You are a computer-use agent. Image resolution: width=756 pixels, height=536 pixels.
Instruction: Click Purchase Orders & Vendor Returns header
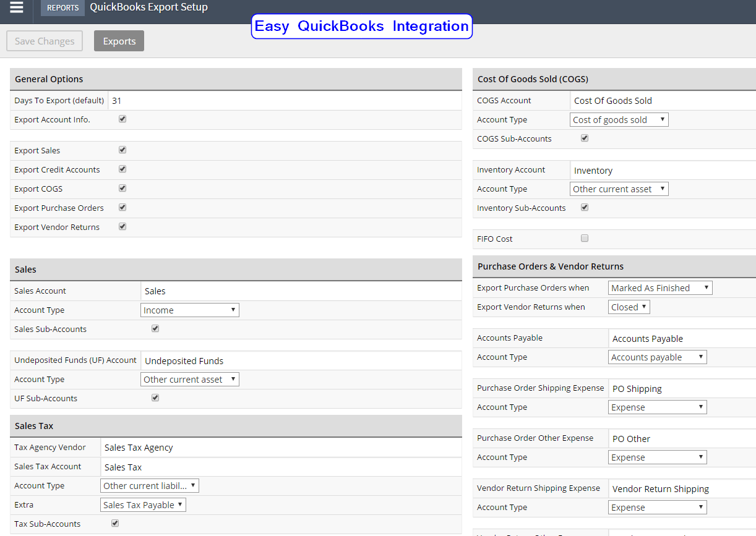pyautogui.click(x=614, y=266)
